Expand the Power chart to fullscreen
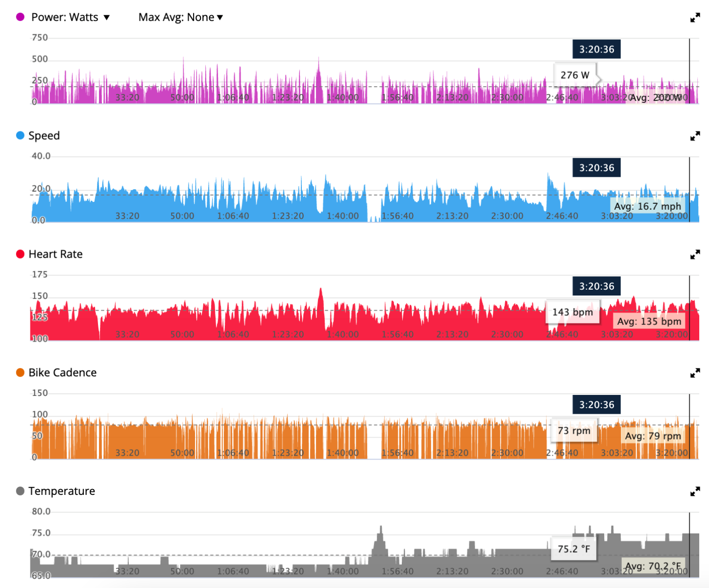 (695, 18)
